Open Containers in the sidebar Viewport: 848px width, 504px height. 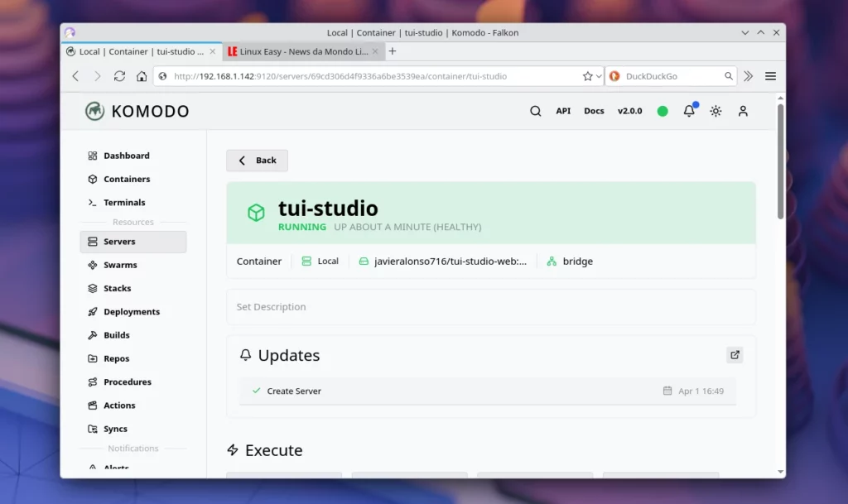(126, 179)
